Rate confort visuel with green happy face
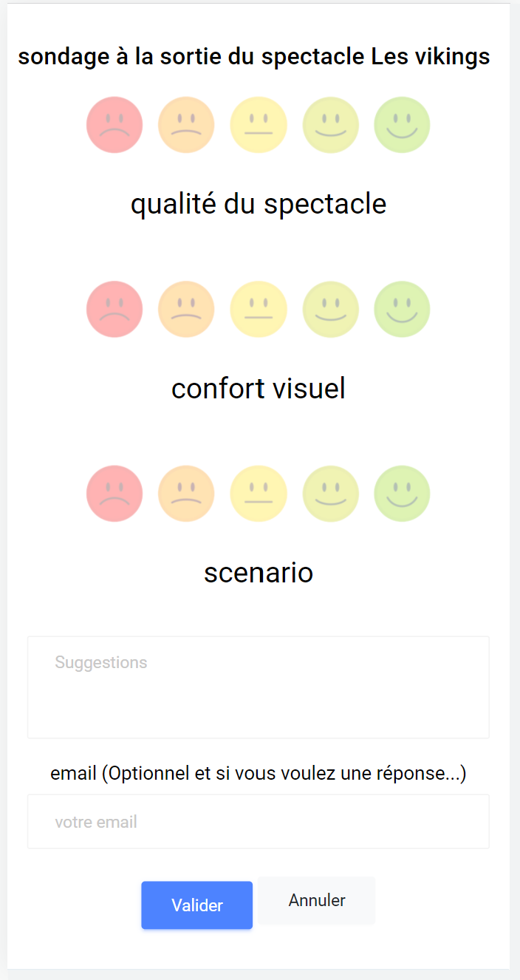The height and width of the screenshot is (980, 520). pyautogui.click(x=403, y=309)
